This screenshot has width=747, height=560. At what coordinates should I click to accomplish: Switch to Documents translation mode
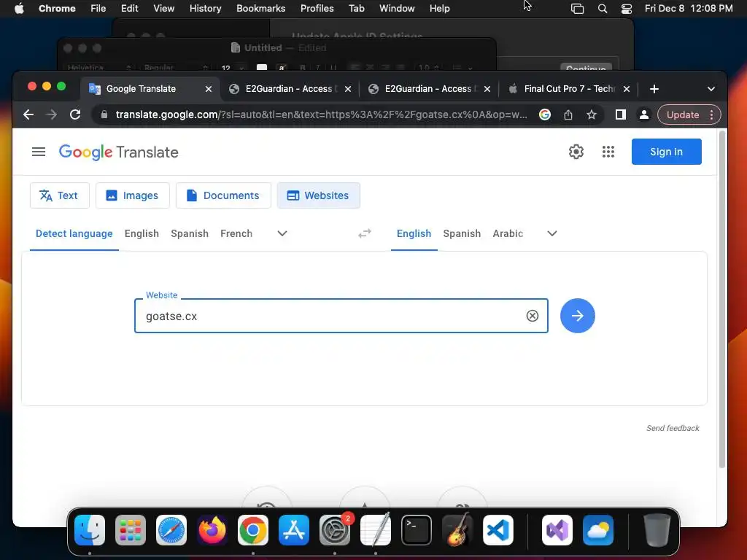223,195
